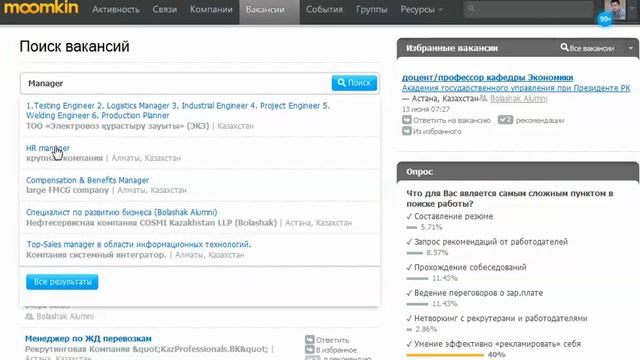Image resolution: width=640 pixels, height=360 pixels.
Task: Open Менеджер по ЖД перевозкам vacancy
Action: pyautogui.click(x=88, y=339)
